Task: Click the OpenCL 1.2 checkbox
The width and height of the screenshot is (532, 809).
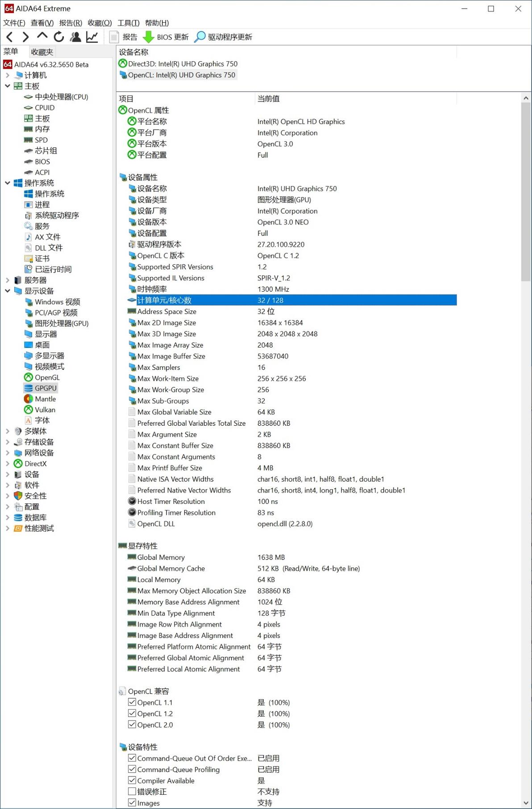Action: pyautogui.click(x=132, y=713)
